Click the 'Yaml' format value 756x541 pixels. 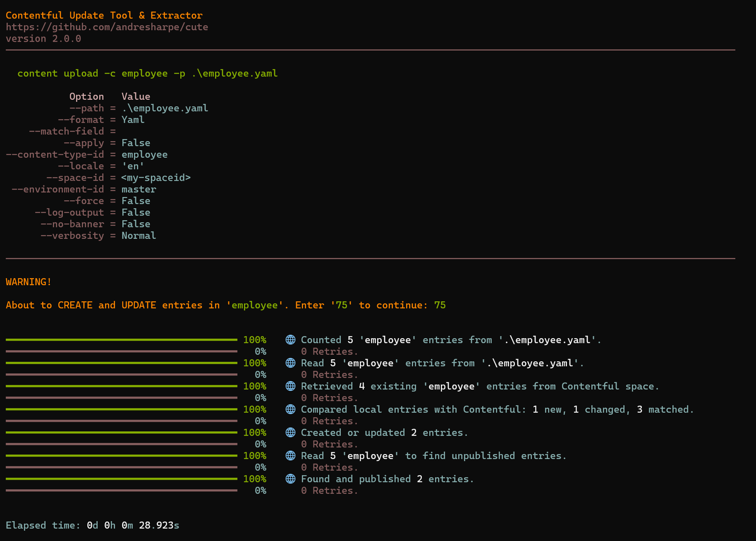pos(133,120)
